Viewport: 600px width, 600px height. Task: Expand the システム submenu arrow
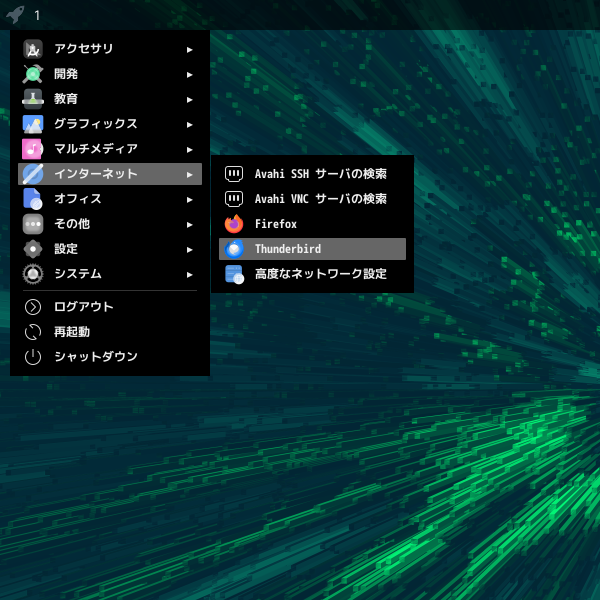point(189,274)
